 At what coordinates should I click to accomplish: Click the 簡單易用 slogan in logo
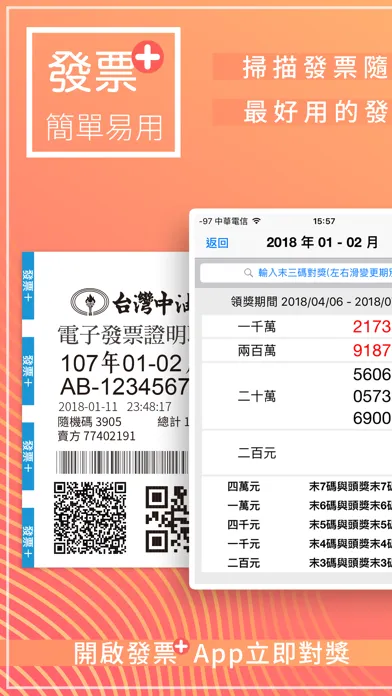click(104, 127)
